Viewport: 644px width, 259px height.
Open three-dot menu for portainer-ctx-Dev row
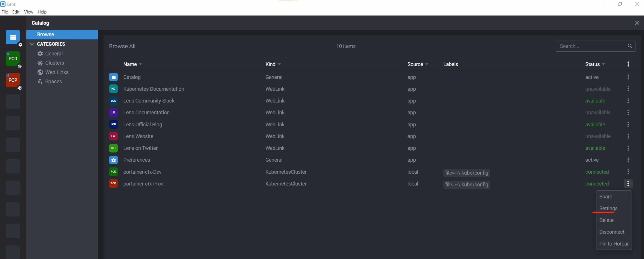coord(628,172)
